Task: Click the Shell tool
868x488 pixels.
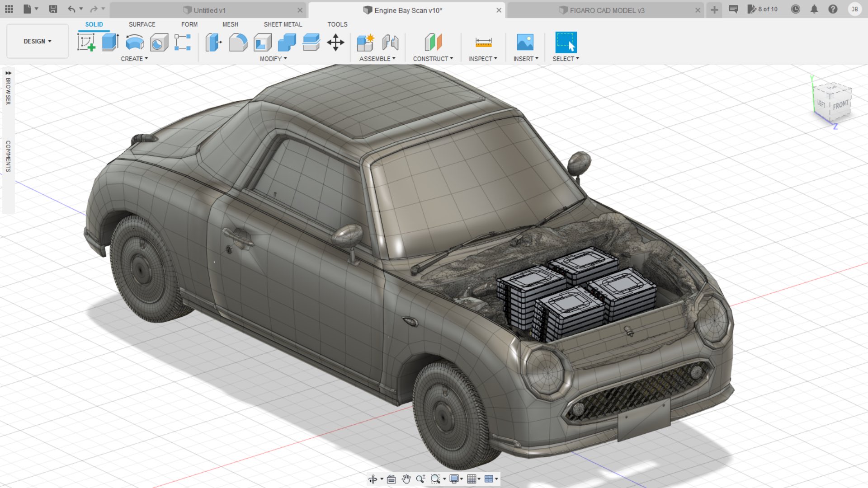Action: tap(263, 42)
